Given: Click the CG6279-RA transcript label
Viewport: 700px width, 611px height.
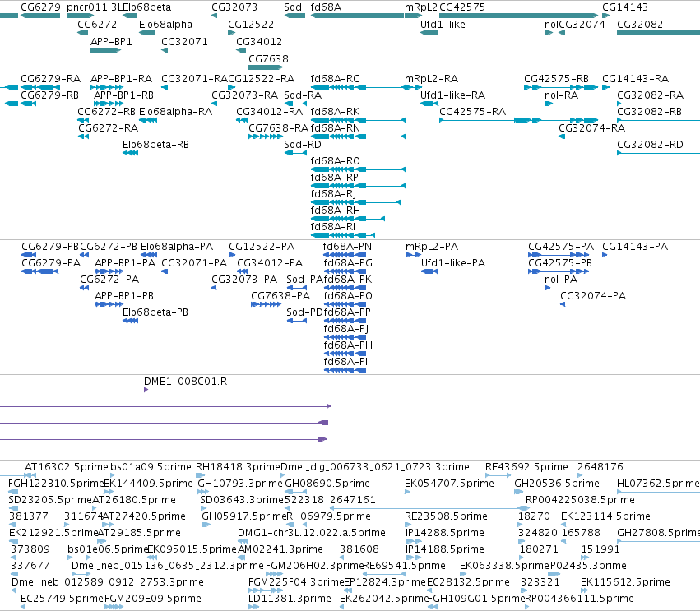Looking at the screenshot, I should click(50, 79).
